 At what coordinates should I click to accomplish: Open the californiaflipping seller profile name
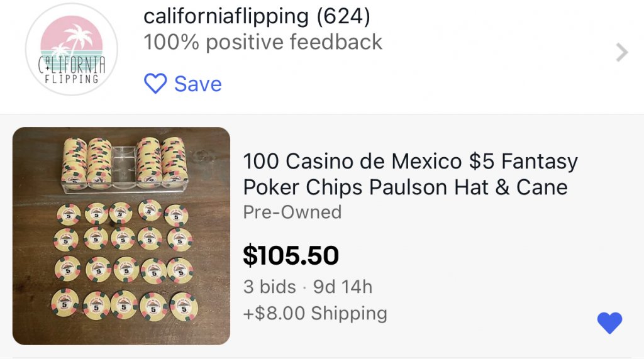pos(226,16)
